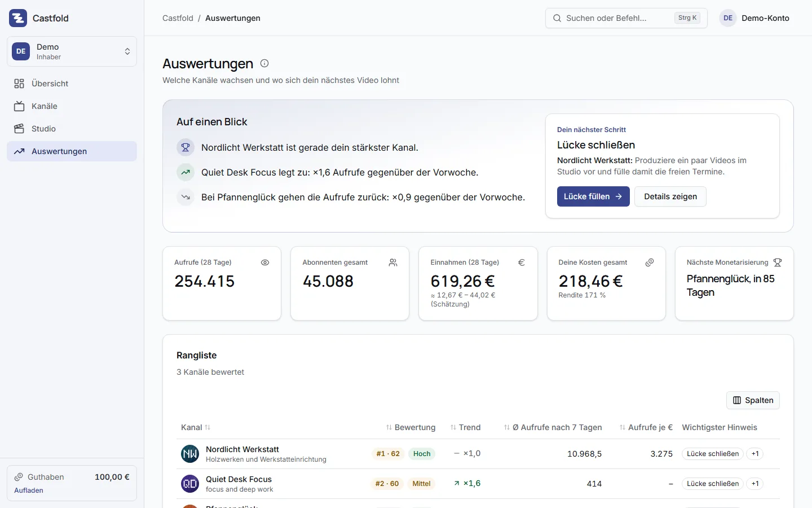
Task: Click Lücke schließen chip for Nordlicht Werkstatt
Action: tap(713, 454)
